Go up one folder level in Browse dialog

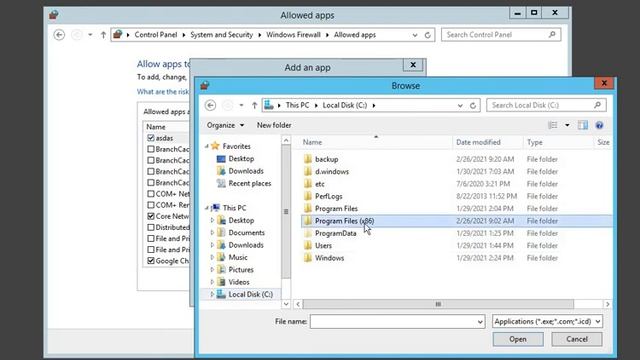(254, 105)
